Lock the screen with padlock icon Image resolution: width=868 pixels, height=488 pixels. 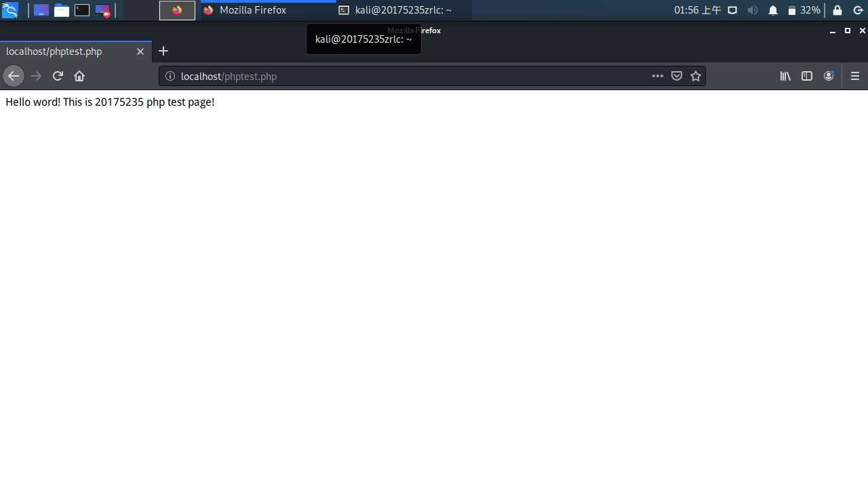pyautogui.click(x=837, y=10)
